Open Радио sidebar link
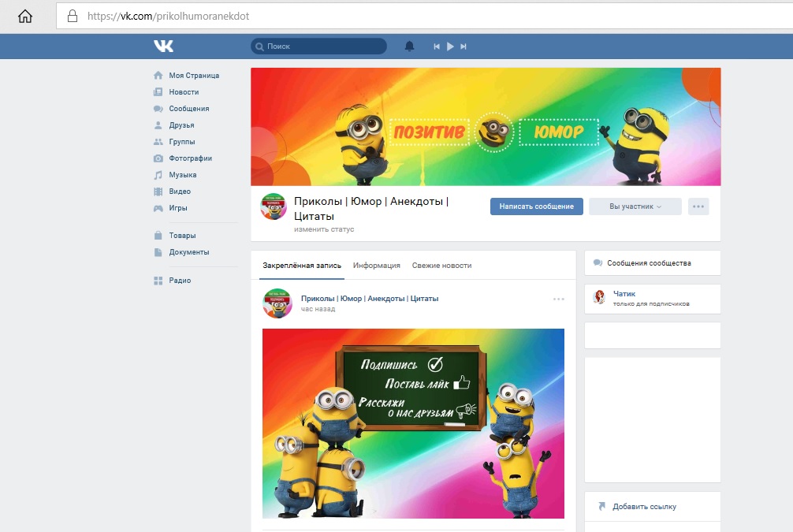The height and width of the screenshot is (532, 793). click(180, 280)
